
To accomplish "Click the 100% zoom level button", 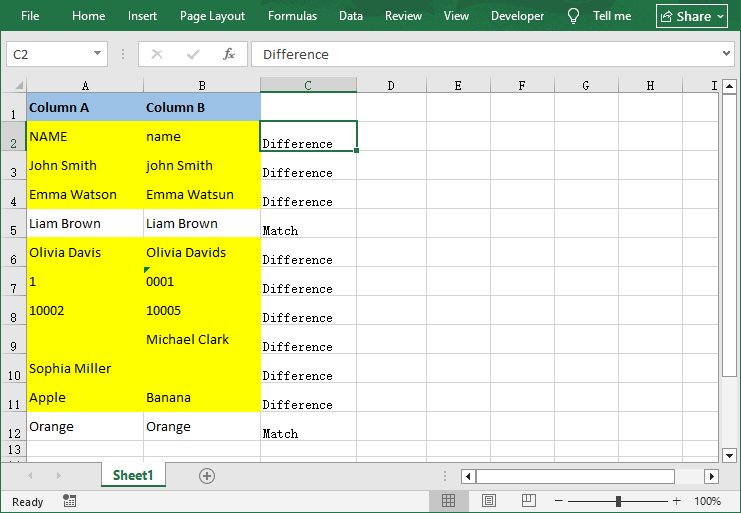I will 707,501.
